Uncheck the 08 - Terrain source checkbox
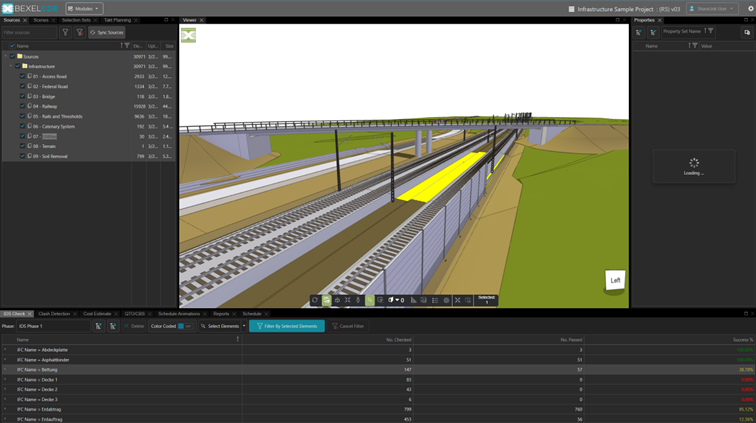This screenshot has width=756, height=423. pos(23,146)
